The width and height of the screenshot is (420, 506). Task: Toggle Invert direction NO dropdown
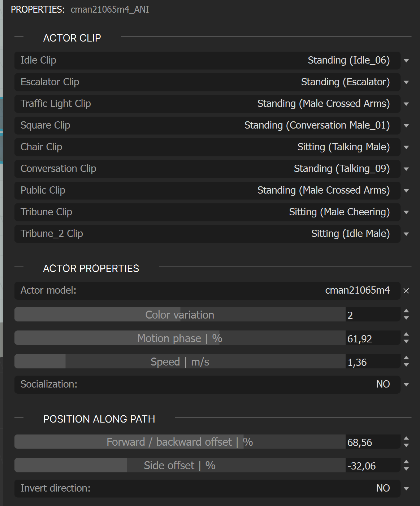[406, 489]
